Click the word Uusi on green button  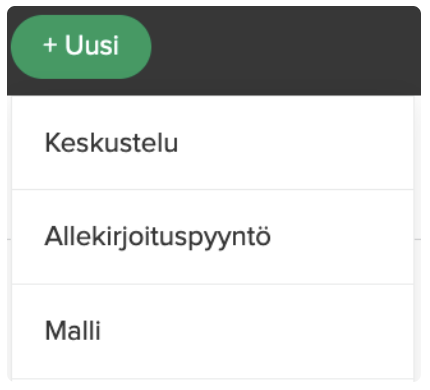coord(92,45)
